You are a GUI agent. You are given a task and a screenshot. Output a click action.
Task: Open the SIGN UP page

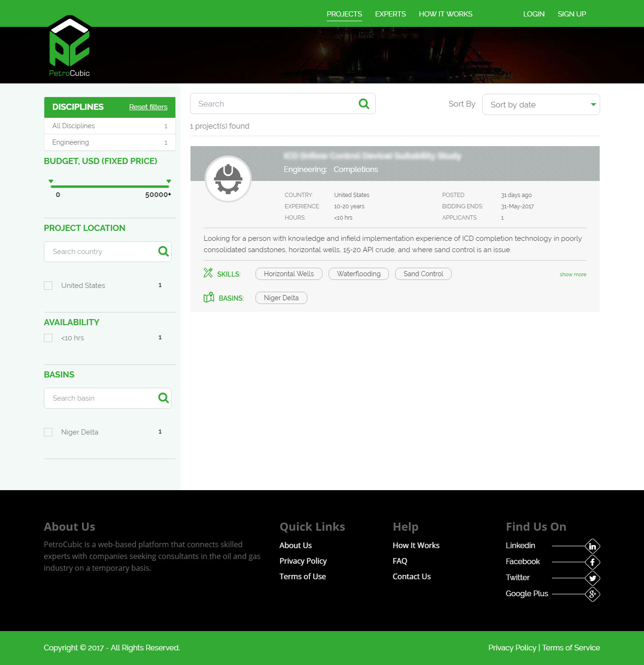(571, 14)
